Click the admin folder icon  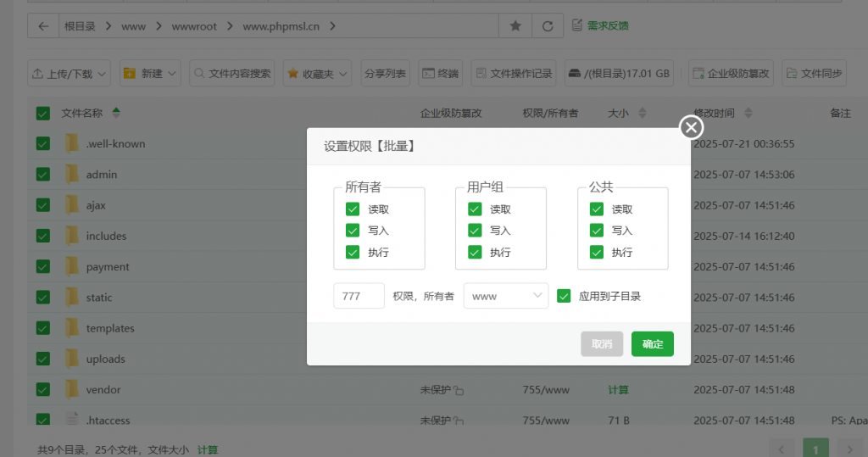72,174
